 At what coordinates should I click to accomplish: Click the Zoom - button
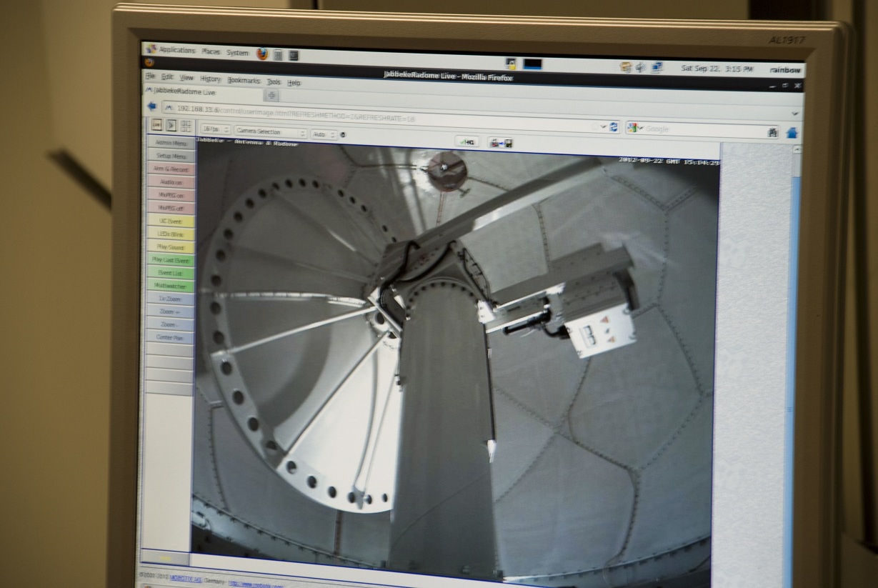(170, 324)
